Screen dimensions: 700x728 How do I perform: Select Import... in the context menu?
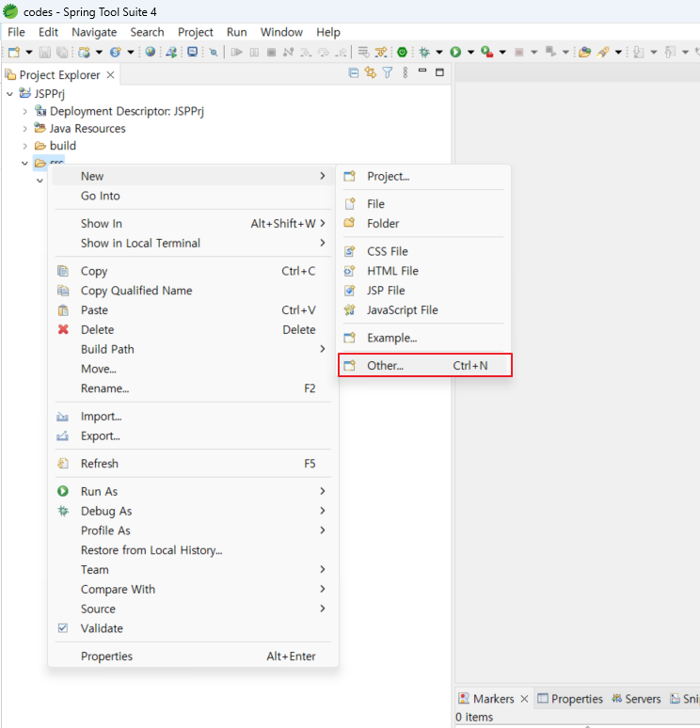(193, 416)
